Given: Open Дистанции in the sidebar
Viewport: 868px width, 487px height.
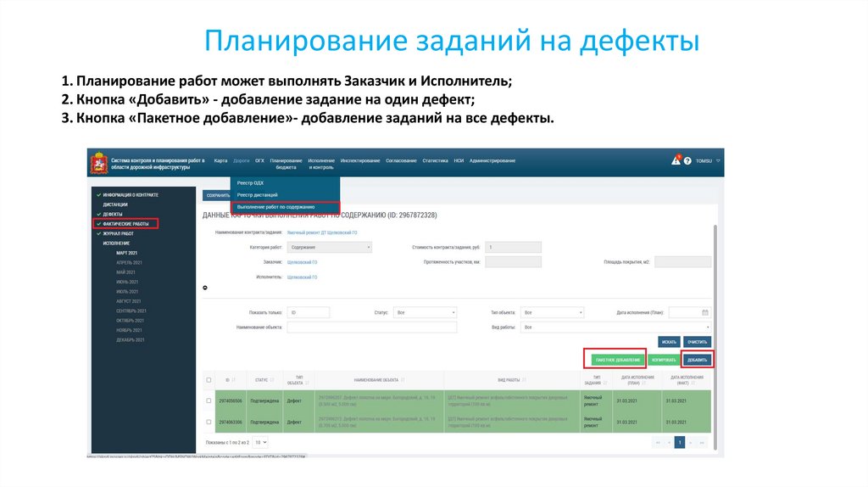Looking at the screenshot, I should tap(115, 204).
